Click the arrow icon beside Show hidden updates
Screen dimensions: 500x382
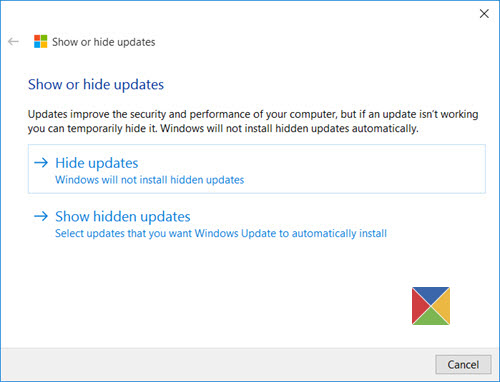click(41, 216)
